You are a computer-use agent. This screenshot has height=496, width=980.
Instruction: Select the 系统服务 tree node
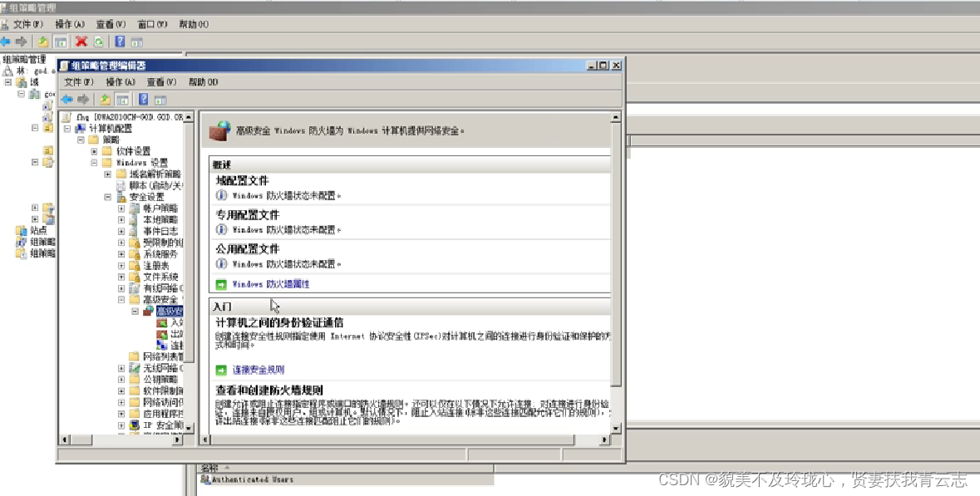pyautogui.click(x=160, y=254)
